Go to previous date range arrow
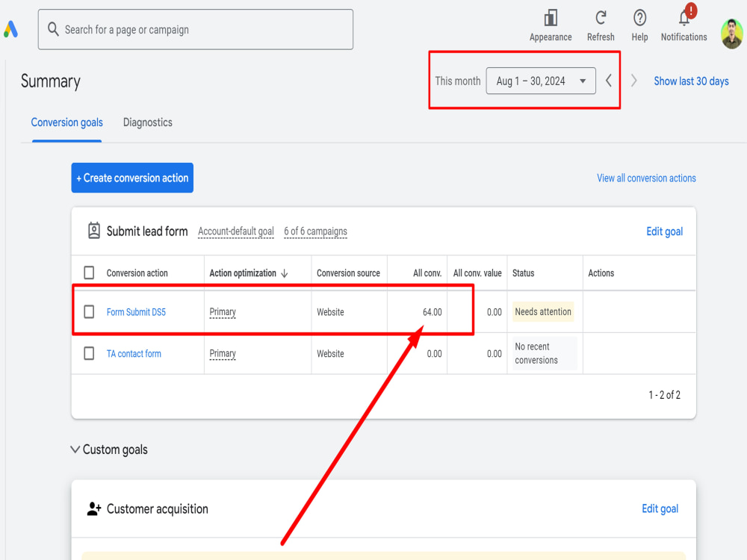This screenshot has height=560, width=747. tap(608, 81)
